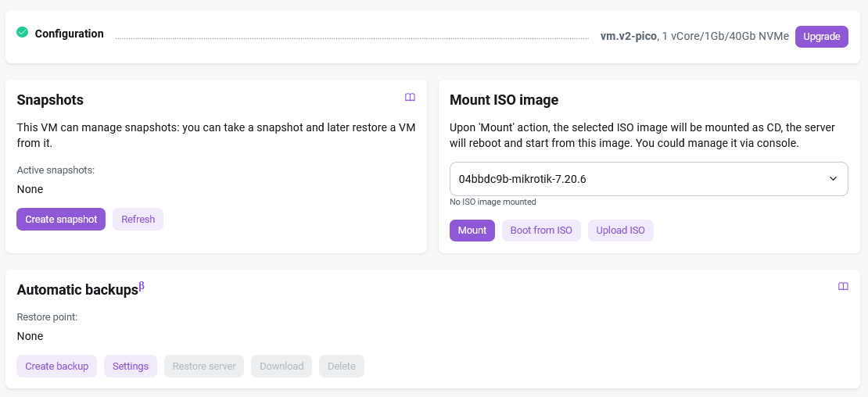Open the Snapshots documentation book icon

click(x=410, y=98)
